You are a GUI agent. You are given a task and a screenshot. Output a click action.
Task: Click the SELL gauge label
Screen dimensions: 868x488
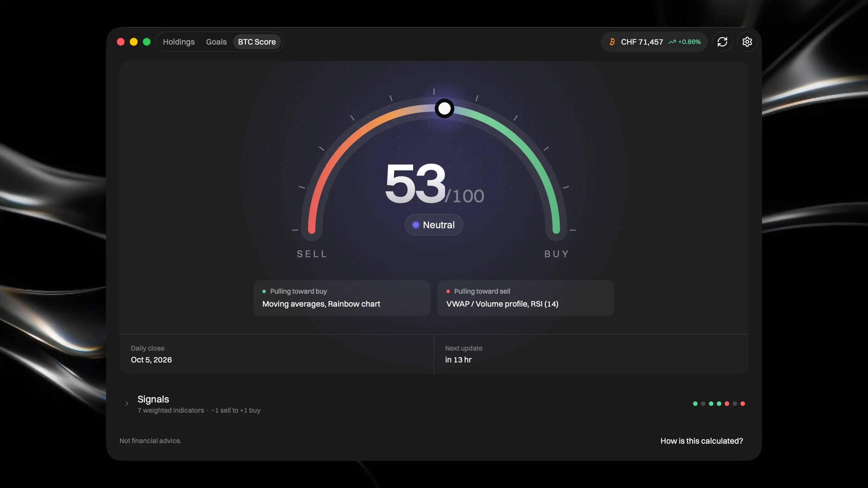[312, 254]
